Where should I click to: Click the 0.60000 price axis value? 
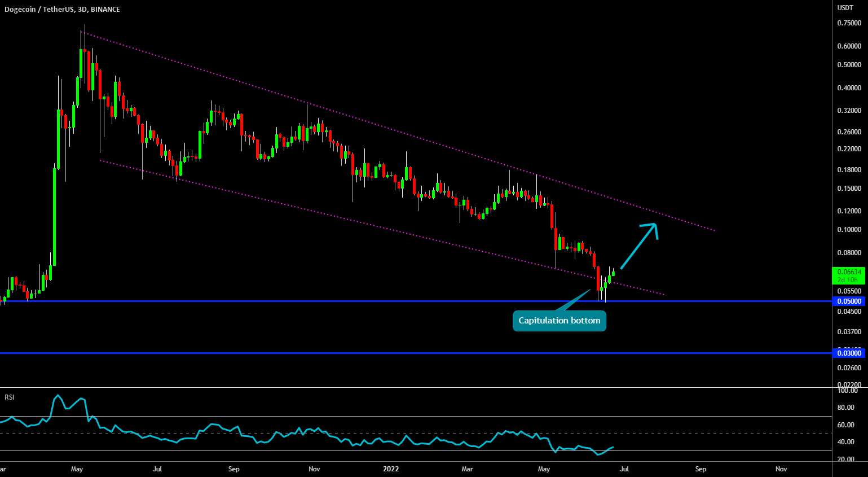(x=849, y=46)
